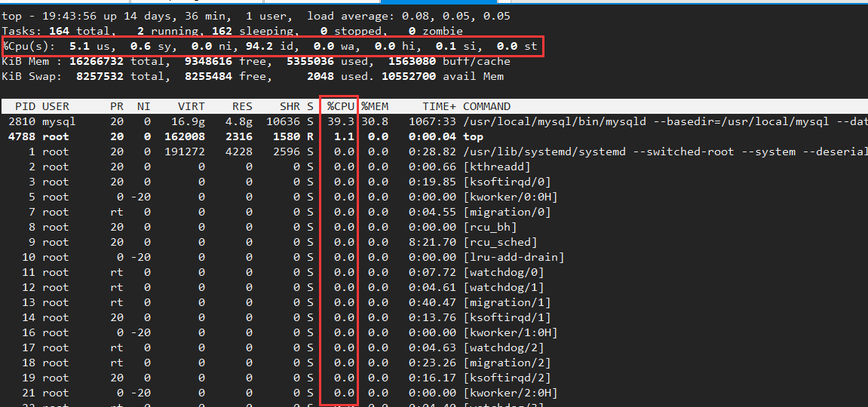This screenshot has height=407, width=868.
Task: Click the mysql user name in process list
Action: click(x=59, y=121)
